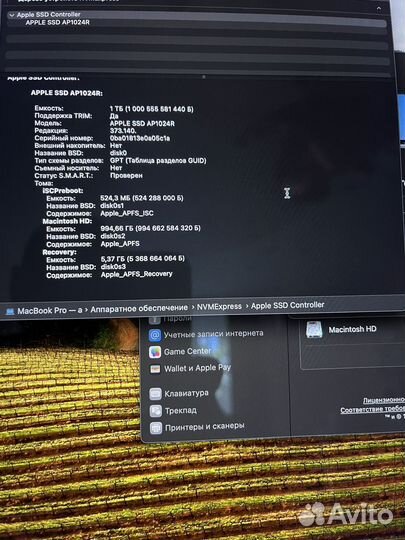Viewport: 405px width, 540px height.
Task: Click the Учетные записи интернета @ icon
Action: point(155,335)
